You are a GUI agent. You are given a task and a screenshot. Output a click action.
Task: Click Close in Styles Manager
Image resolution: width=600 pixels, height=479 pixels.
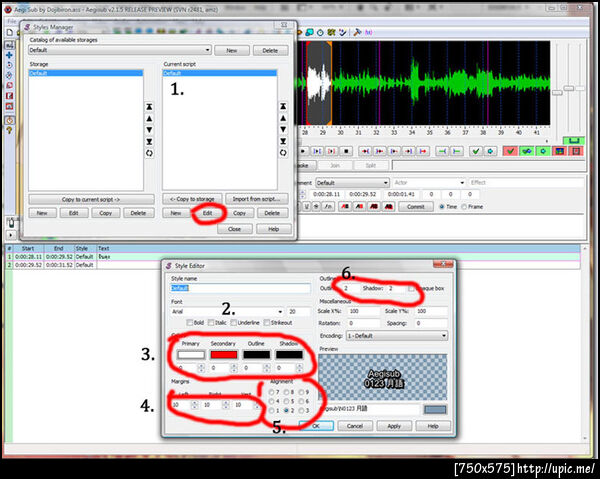(235, 229)
